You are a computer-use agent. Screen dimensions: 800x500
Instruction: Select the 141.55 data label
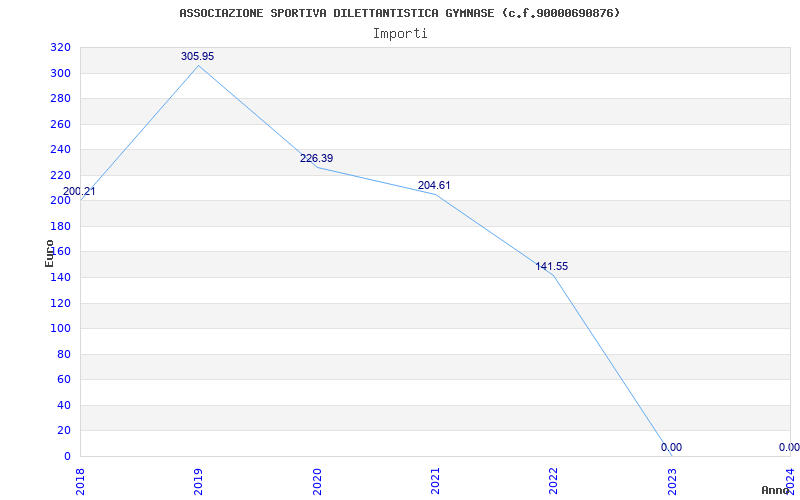tap(552, 266)
